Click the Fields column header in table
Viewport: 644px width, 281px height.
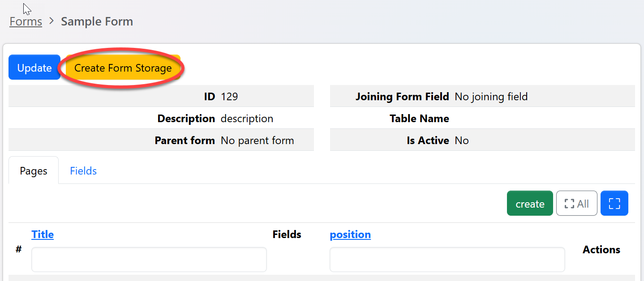tap(287, 234)
